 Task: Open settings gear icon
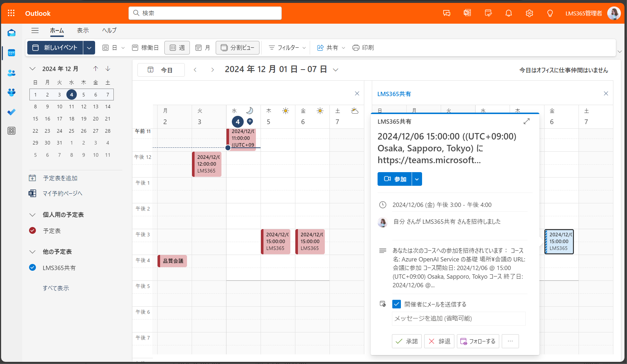[x=529, y=13]
